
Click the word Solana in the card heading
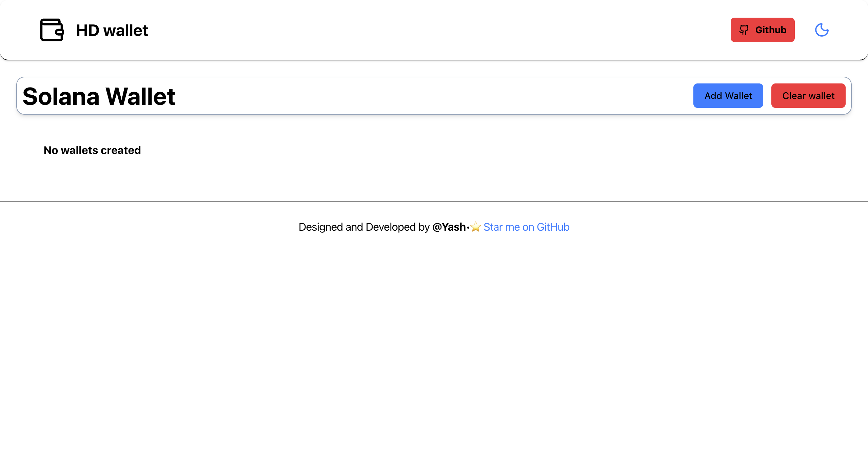point(61,96)
